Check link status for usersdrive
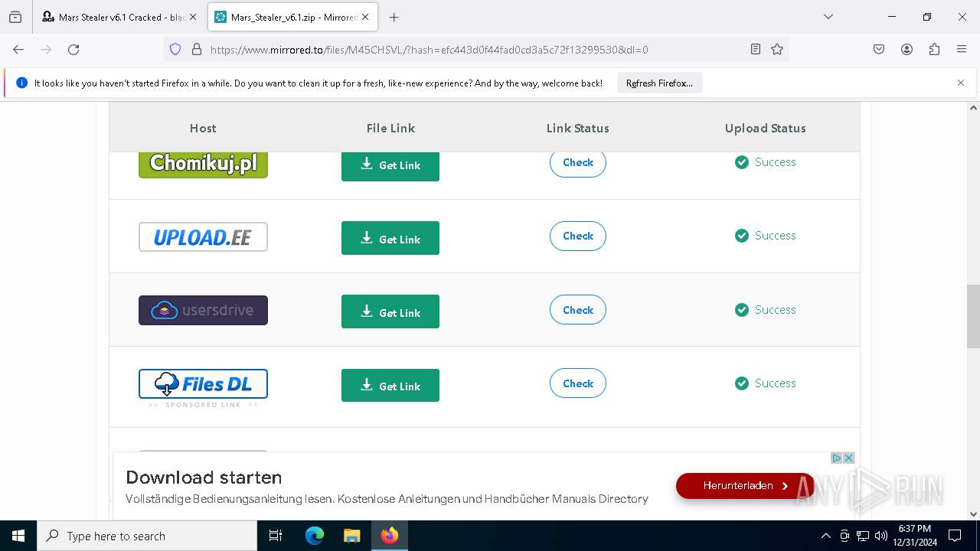980x551 pixels. click(x=578, y=310)
